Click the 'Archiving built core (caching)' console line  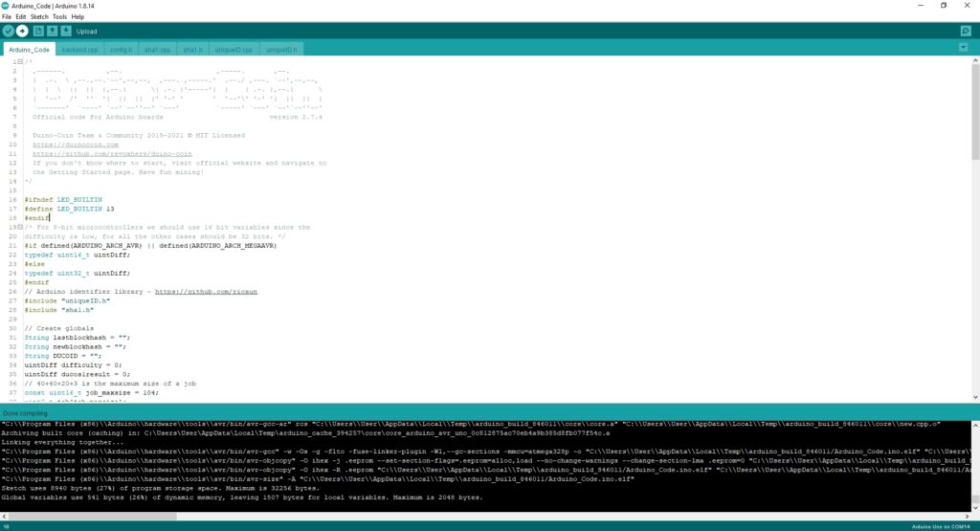pos(305,432)
